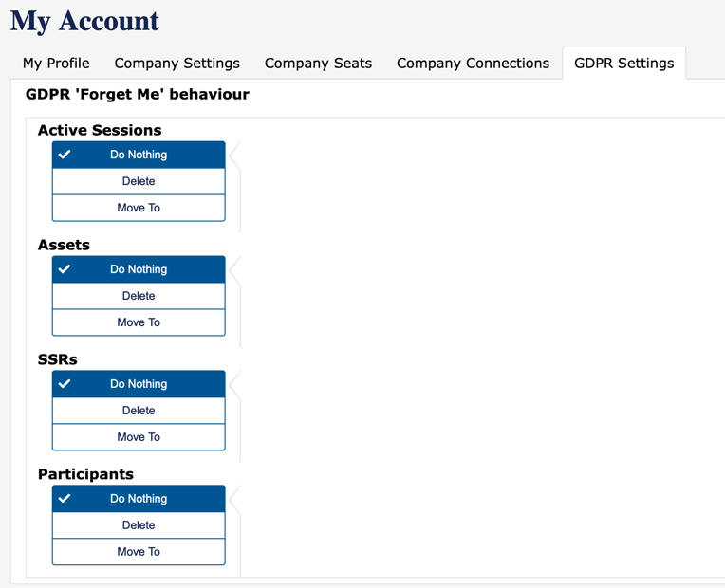Set Assets behaviour to Delete
This screenshot has width=725, height=588.
pyautogui.click(x=139, y=296)
